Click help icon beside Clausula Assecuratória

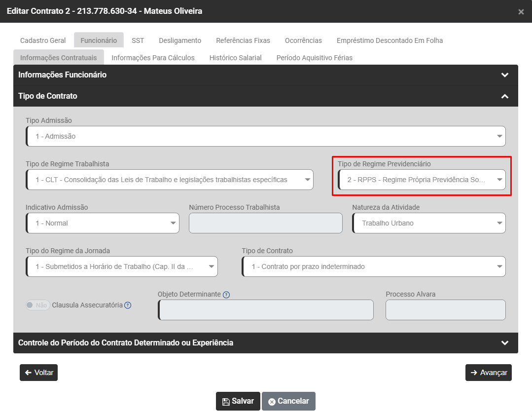[x=128, y=305]
